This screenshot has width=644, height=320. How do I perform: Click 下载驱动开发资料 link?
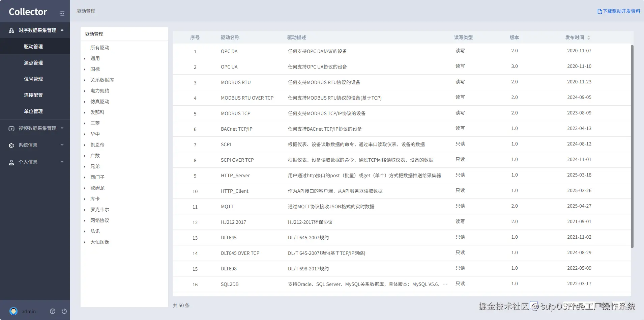621,11
